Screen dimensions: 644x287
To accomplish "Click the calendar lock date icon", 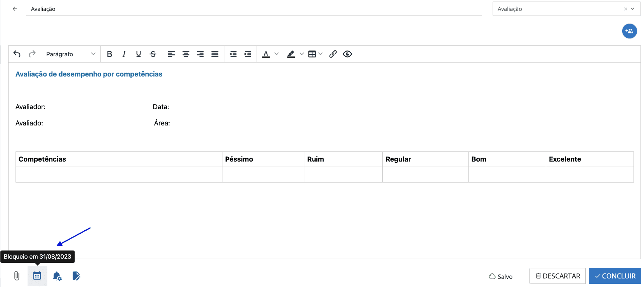I will click(37, 276).
